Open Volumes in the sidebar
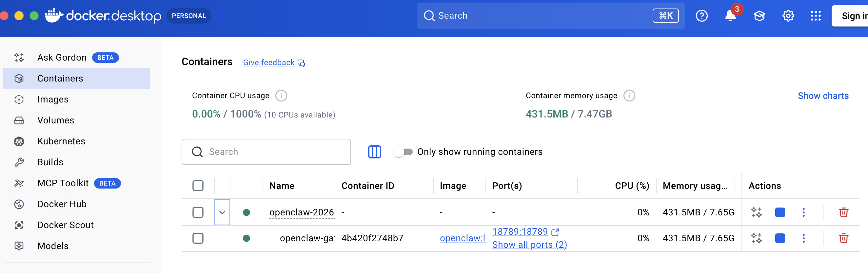Image resolution: width=868 pixels, height=273 pixels. coord(76,120)
